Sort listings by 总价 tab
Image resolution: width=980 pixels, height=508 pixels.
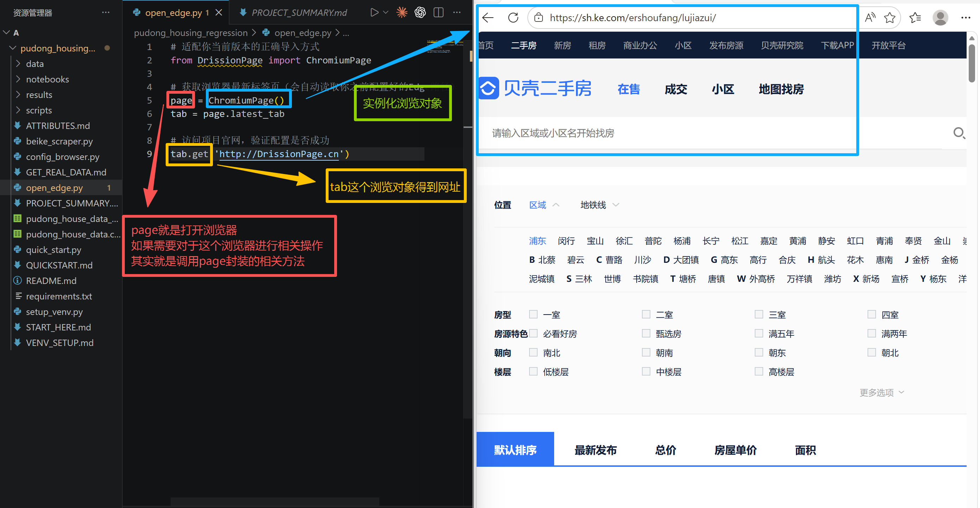666,450
